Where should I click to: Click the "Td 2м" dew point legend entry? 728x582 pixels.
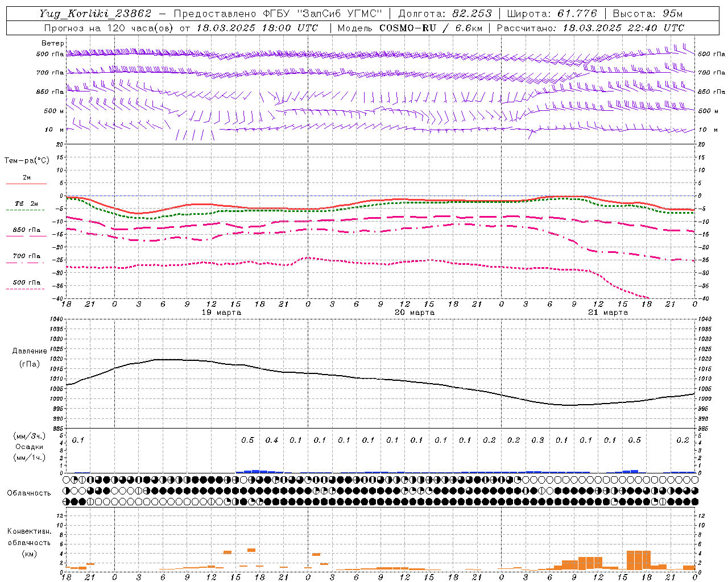[x=26, y=203]
